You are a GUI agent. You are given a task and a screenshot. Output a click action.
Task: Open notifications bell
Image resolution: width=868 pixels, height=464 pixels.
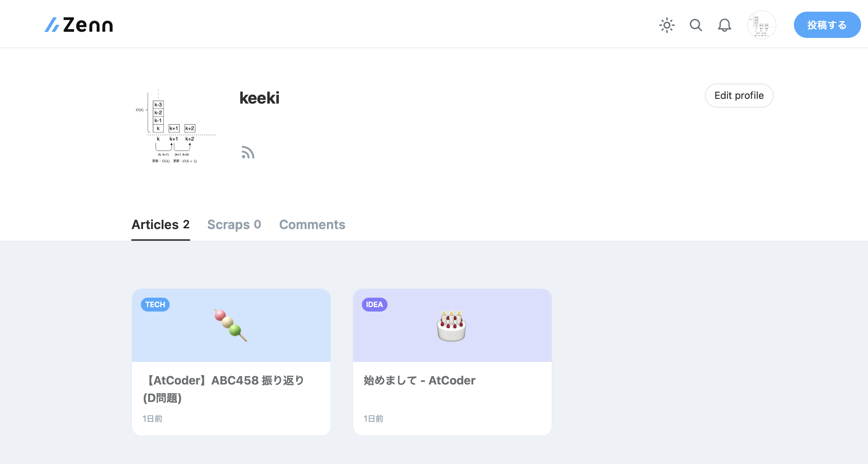pyautogui.click(x=725, y=25)
